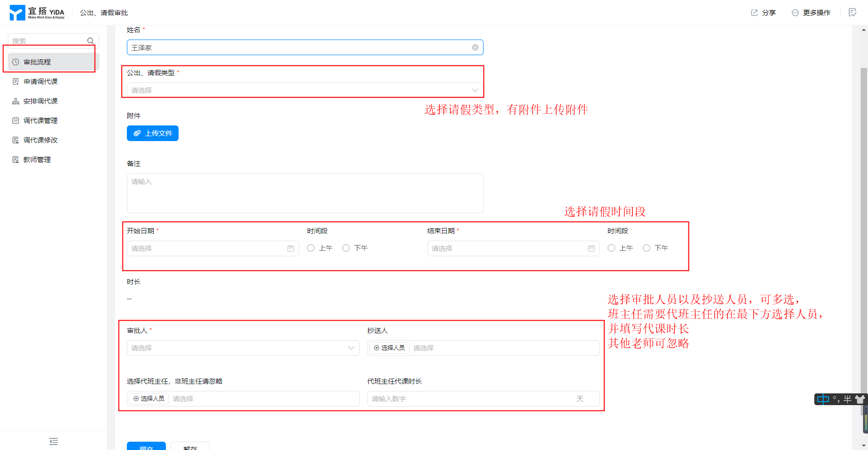Open the more actions menu
The image size is (868, 450).
tap(811, 13)
